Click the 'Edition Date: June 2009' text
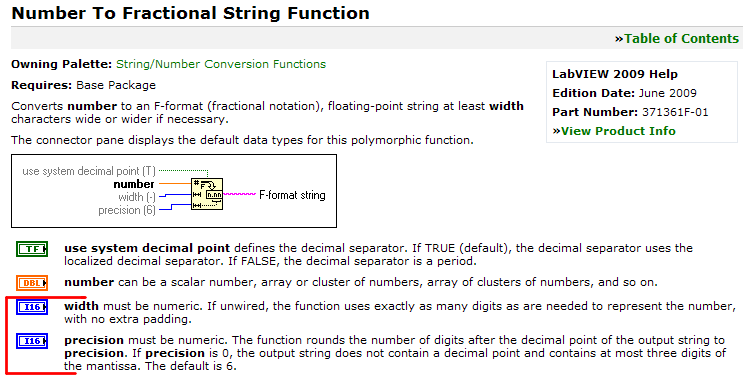 pos(625,93)
